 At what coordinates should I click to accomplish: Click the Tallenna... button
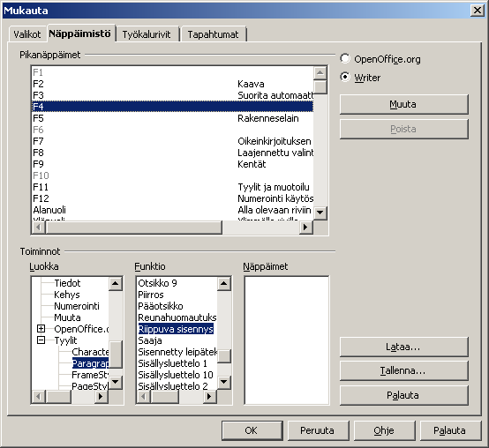point(404,370)
